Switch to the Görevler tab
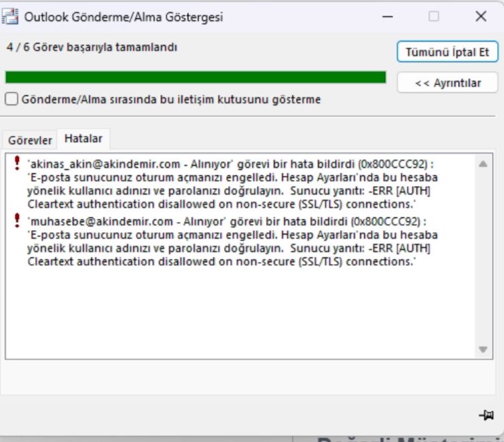504x442 pixels. [x=30, y=140]
